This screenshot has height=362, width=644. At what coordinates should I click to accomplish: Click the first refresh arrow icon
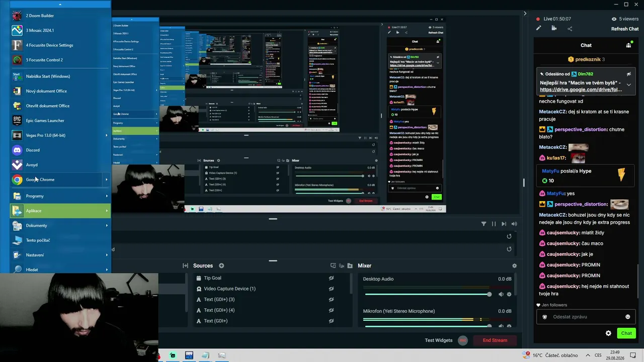(509, 236)
